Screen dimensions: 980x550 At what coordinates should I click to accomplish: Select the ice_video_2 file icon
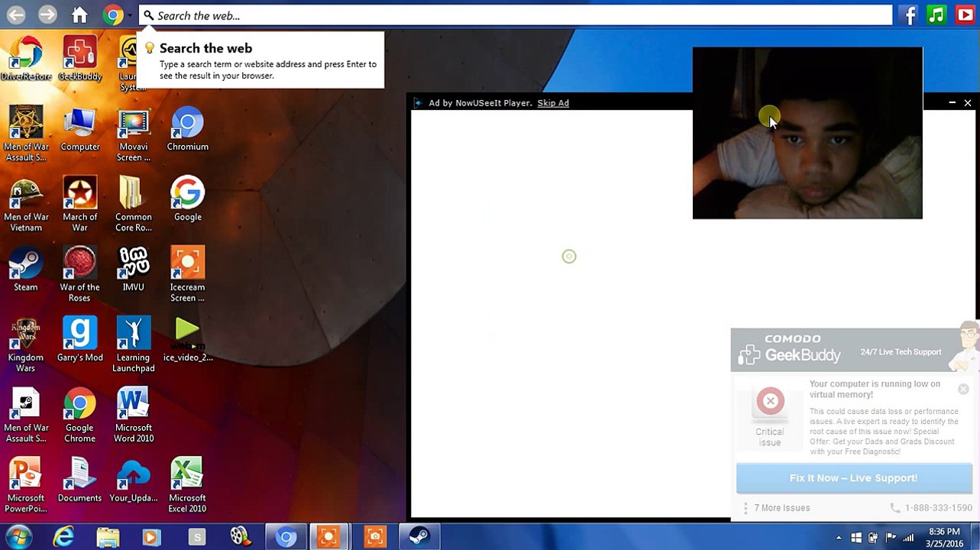point(187,341)
